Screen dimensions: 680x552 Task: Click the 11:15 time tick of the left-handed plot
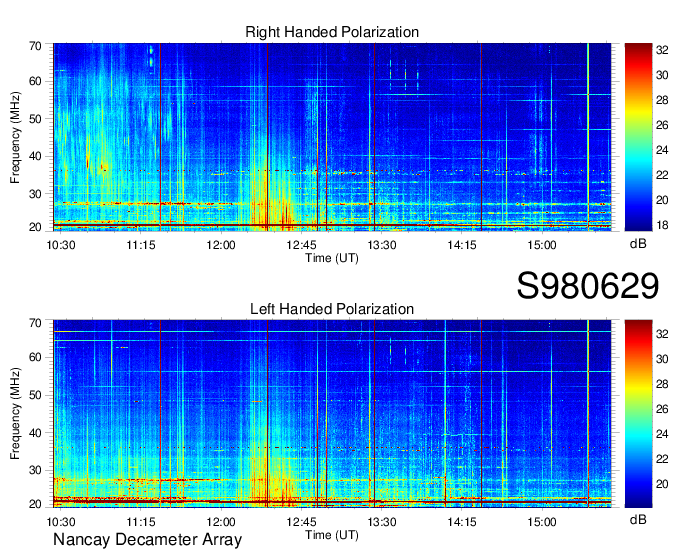pyautogui.click(x=141, y=522)
